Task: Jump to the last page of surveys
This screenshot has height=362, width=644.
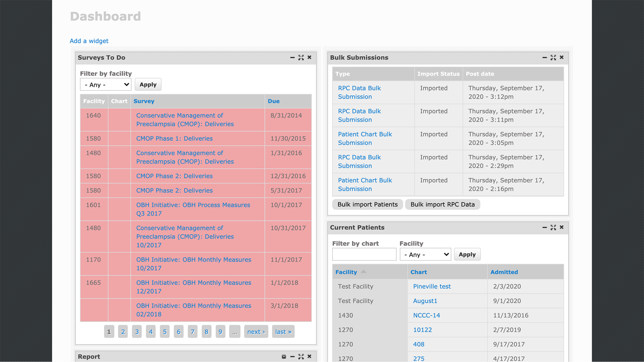Action: tap(283, 332)
